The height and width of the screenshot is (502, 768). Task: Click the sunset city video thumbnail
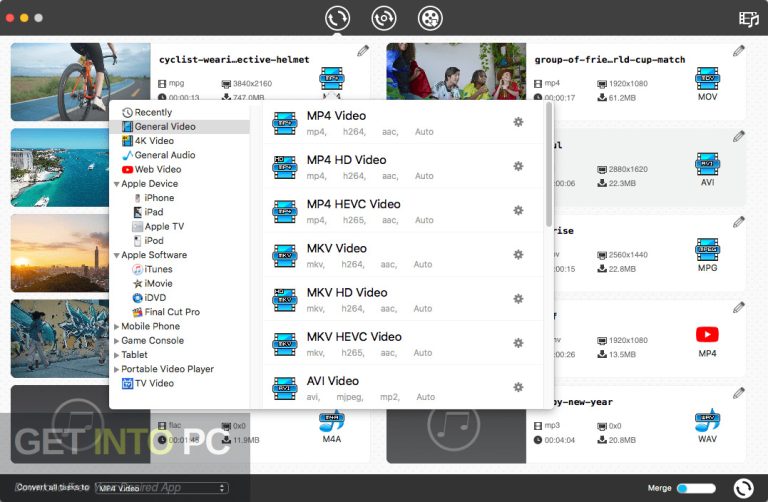60,253
